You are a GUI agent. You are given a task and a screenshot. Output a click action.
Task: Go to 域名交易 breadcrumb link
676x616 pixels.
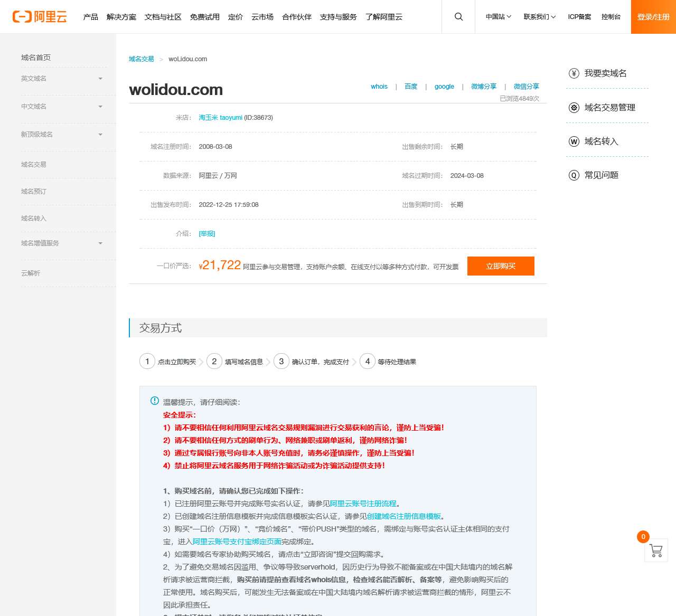tap(142, 59)
